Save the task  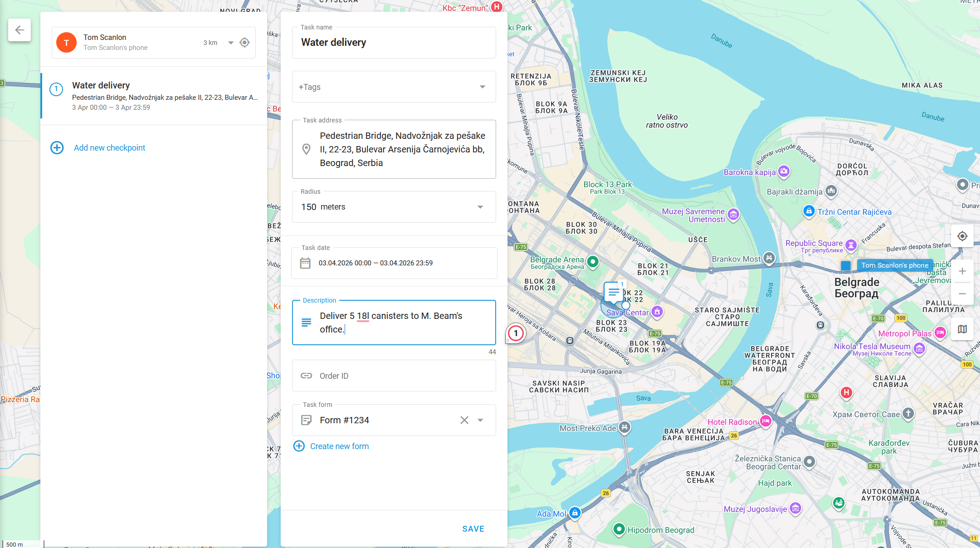click(x=473, y=529)
